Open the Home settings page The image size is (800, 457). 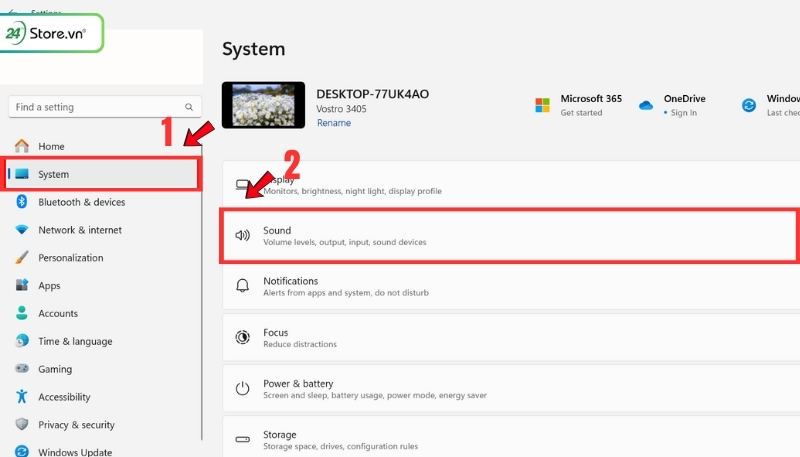click(x=104, y=146)
